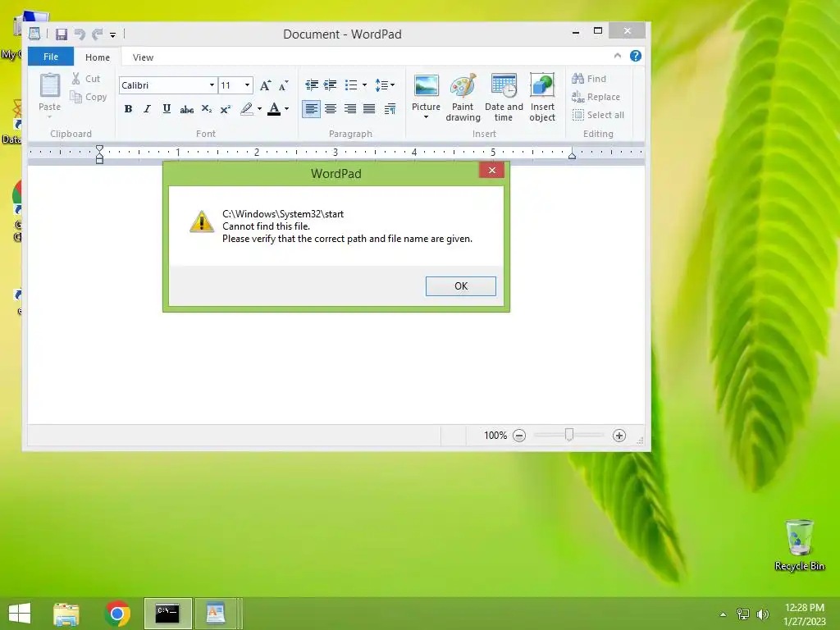Screen dimensions: 840x630
Task: Open highlight color dropdown arrow
Action: (x=259, y=109)
